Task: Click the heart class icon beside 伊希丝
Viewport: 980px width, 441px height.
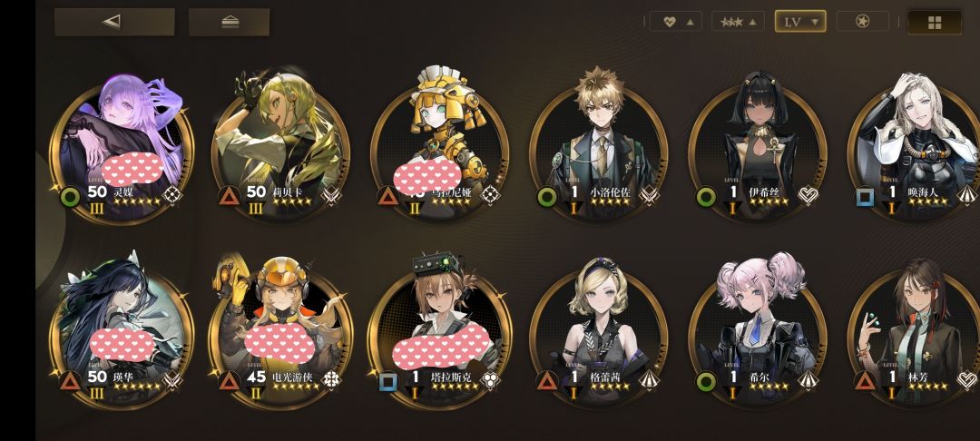Action: 808,195
